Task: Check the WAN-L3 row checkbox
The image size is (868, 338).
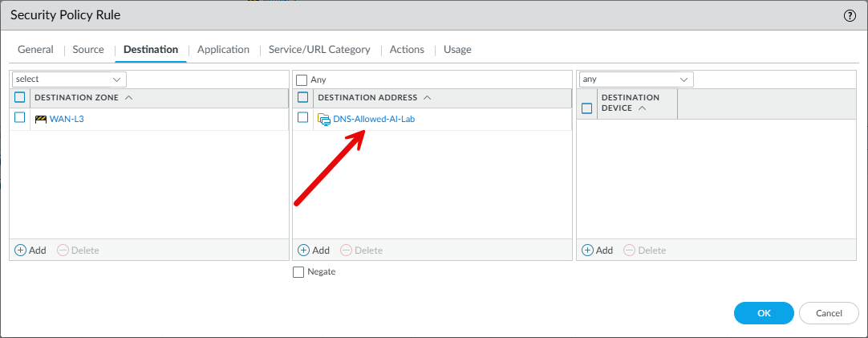Action: [20, 117]
